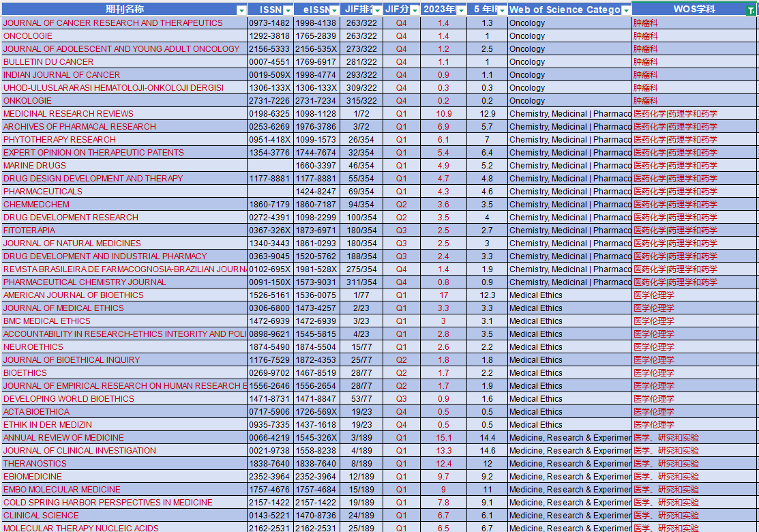The width and height of the screenshot is (759, 532).
Task: Click the 5-year IF value 12.9
Action: [487, 114]
